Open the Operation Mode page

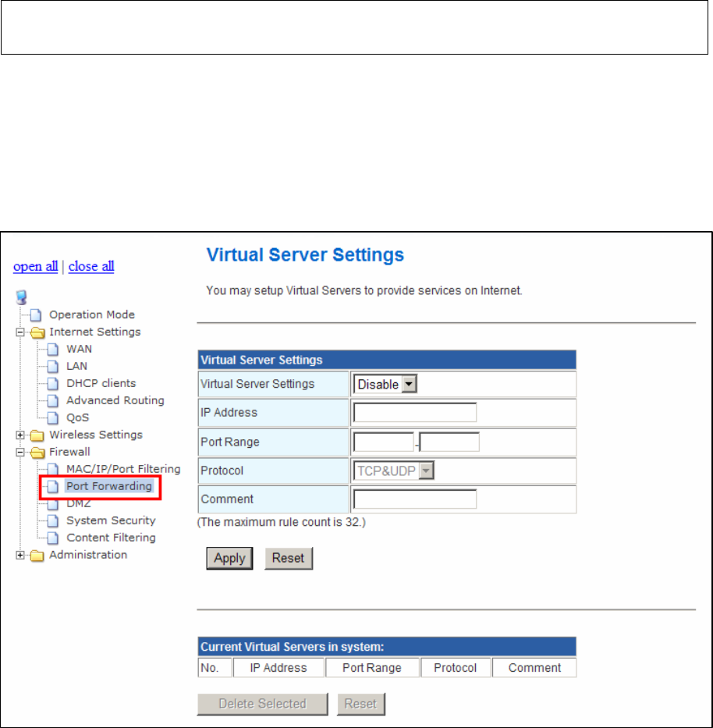click(92, 314)
